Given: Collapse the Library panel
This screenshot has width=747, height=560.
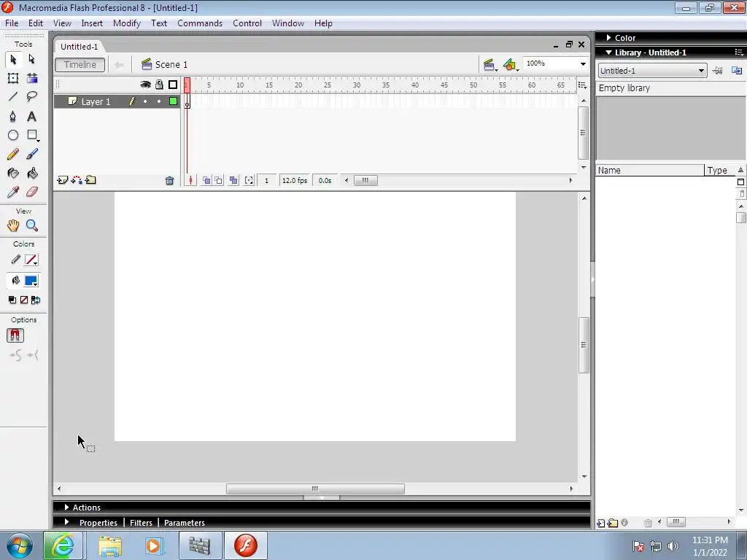Looking at the screenshot, I should tap(608, 52).
